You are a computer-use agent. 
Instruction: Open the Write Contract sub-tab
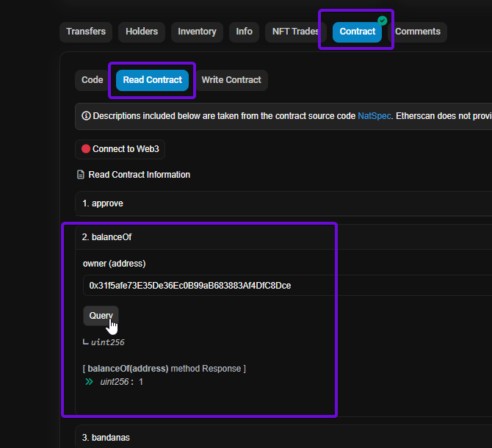coord(231,80)
